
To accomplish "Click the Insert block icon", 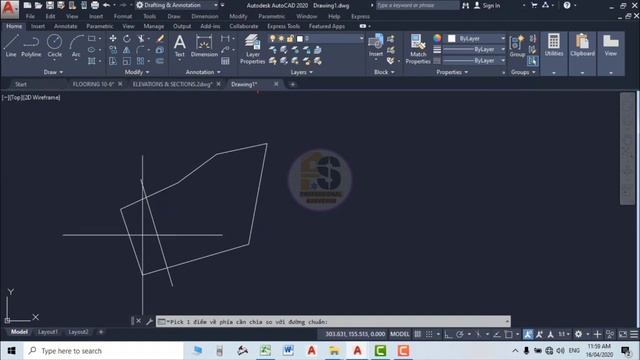I will click(376, 45).
